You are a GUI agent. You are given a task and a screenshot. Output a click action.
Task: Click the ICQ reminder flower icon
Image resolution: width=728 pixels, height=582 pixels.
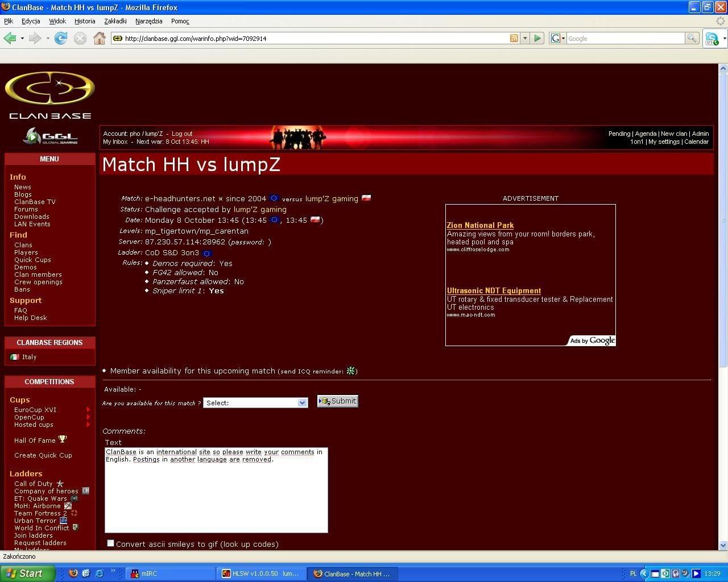coord(351,371)
